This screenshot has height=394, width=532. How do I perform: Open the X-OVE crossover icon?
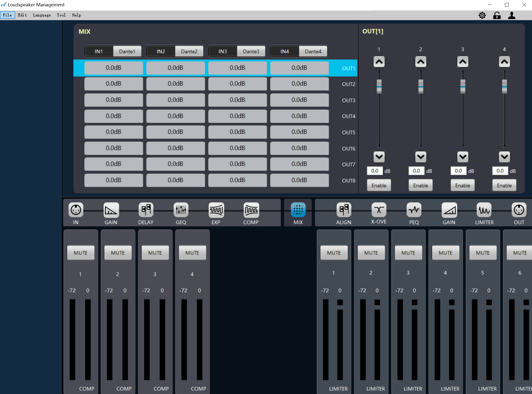click(379, 210)
